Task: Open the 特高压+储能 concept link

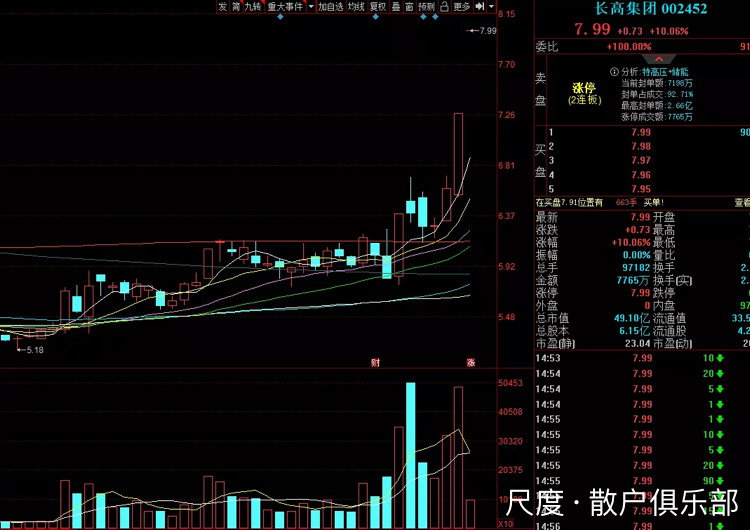Action: tap(665, 72)
